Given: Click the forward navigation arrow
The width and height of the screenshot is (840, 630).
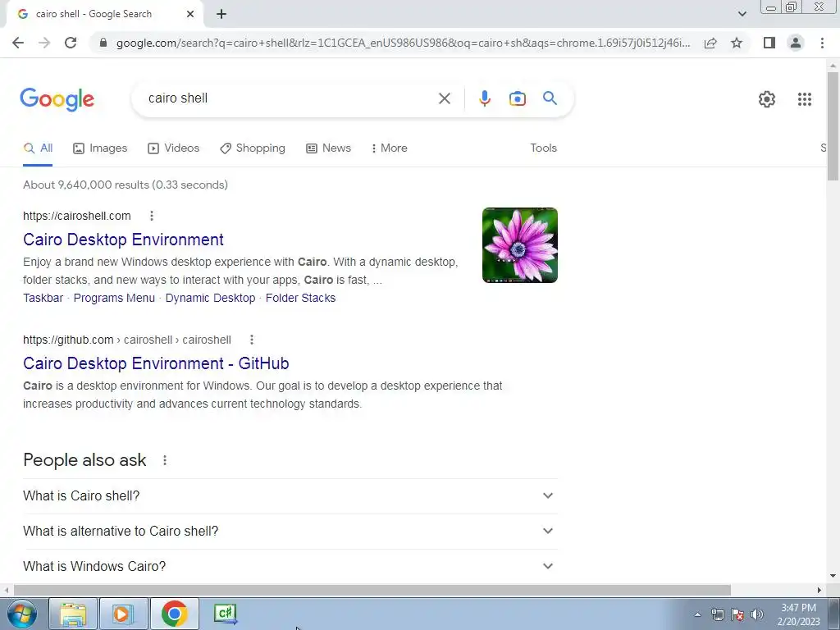Looking at the screenshot, I should [44, 43].
